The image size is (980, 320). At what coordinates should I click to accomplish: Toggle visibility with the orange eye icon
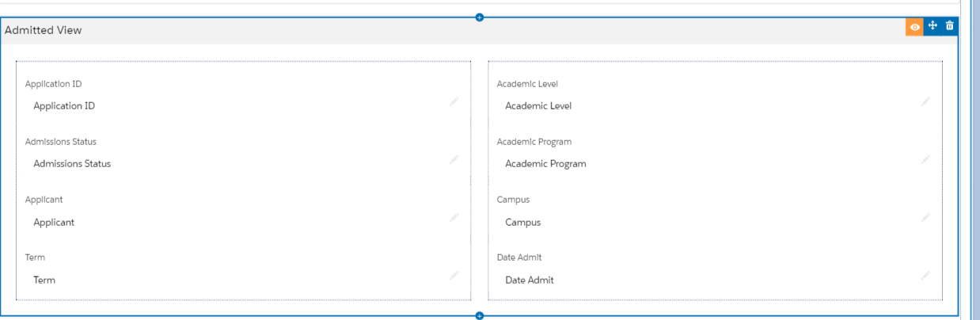[x=915, y=27]
